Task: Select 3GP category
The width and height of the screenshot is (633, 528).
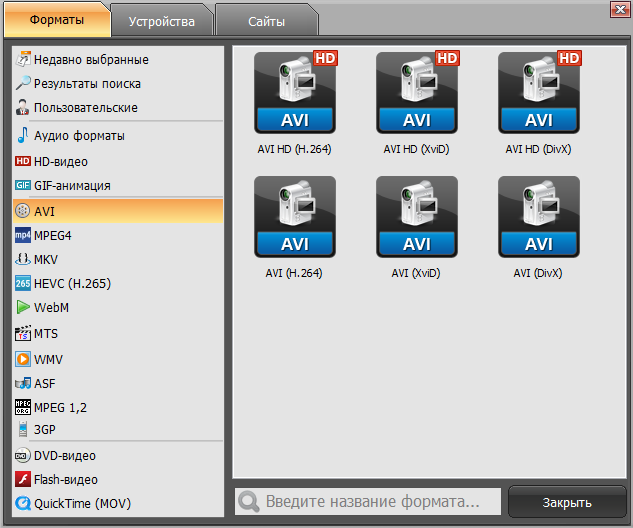Action: [118, 430]
